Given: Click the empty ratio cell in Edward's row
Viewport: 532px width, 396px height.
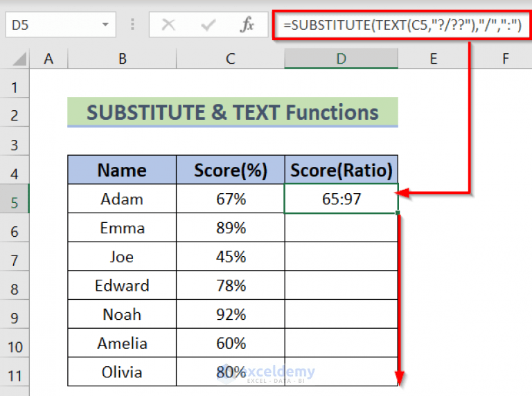Looking at the screenshot, I should [341, 285].
